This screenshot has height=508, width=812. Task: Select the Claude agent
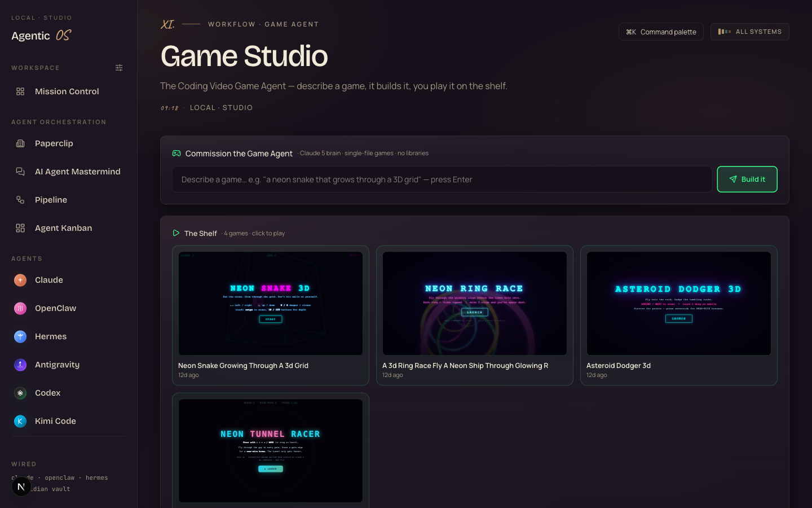(69, 280)
